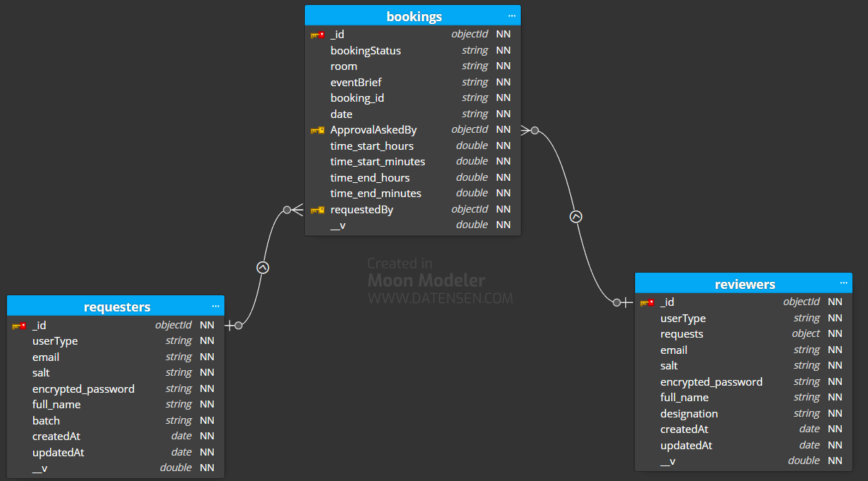The width and height of the screenshot is (868, 481).
Task: Click the circled arrow on reviewers relationship line
Action: (576, 217)
